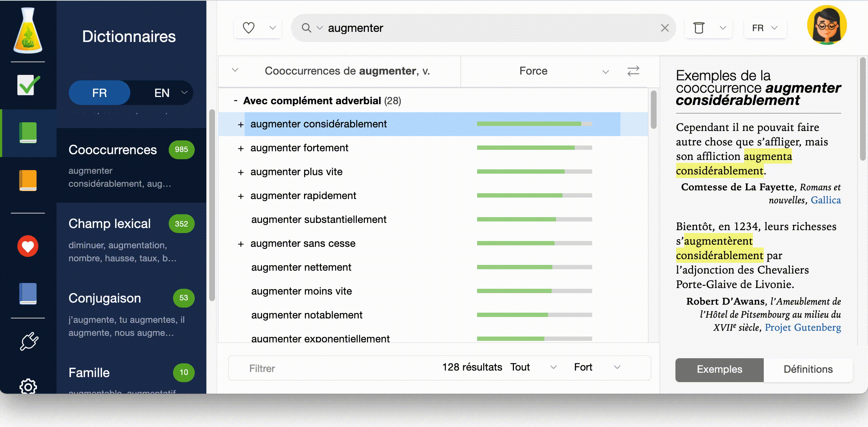868x427 pixels.
Task: Open the Champ lexical dictionary section
Action: 110,224
